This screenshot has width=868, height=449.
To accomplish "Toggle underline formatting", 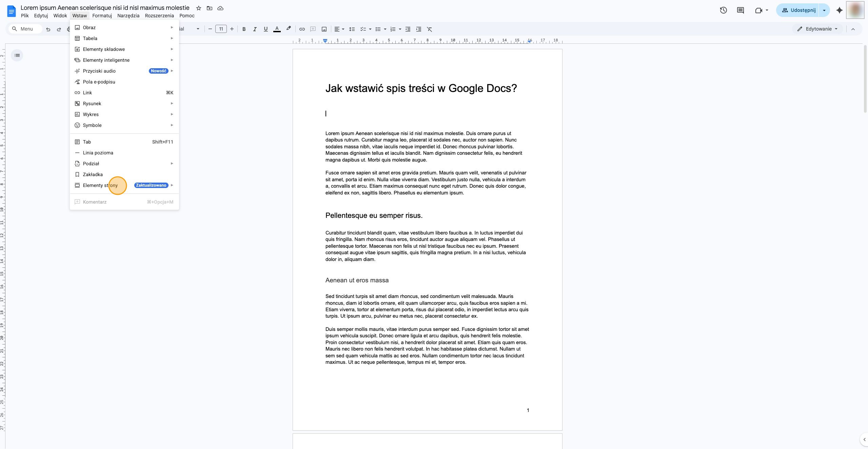I will [x=265, y=29].
